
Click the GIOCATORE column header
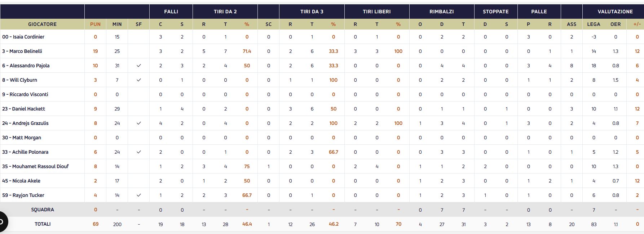[42, 24]
